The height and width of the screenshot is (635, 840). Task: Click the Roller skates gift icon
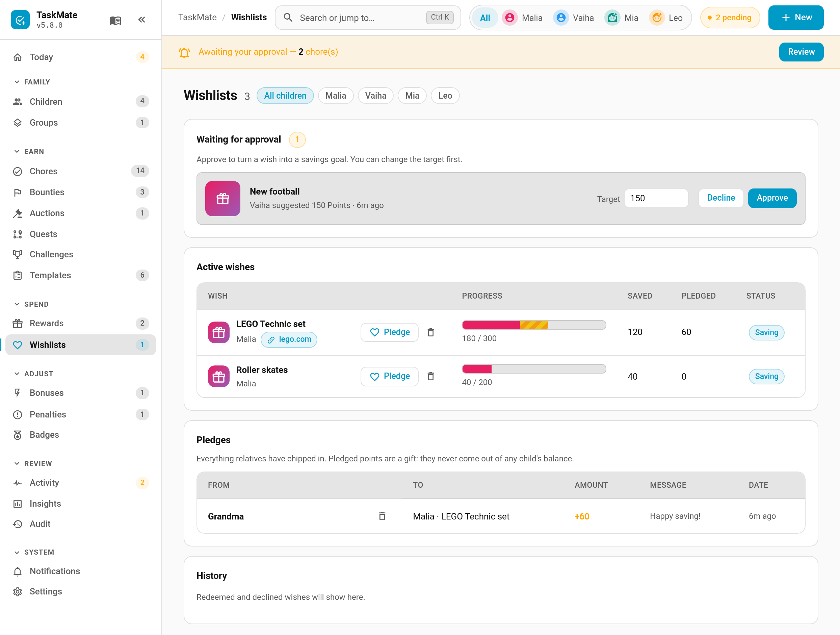coord(218,377)
